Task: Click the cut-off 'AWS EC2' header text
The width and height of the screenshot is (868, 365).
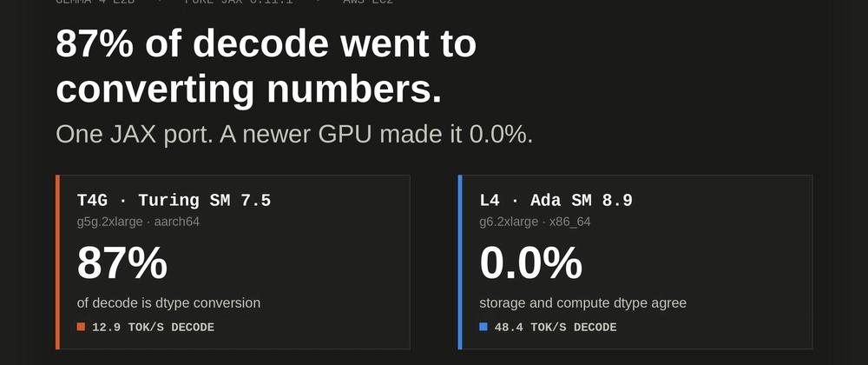Action: 367,2
